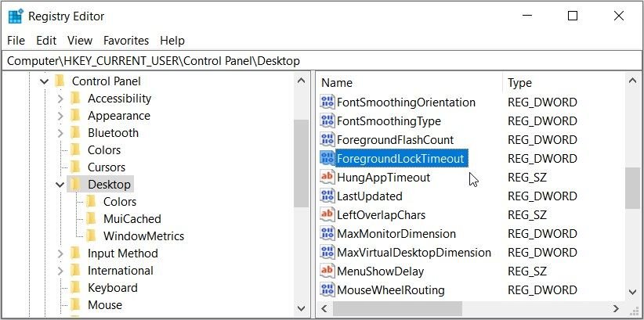Open the Edit menu
This screenshot has width=644, height=320.
(x=46, y=41)
